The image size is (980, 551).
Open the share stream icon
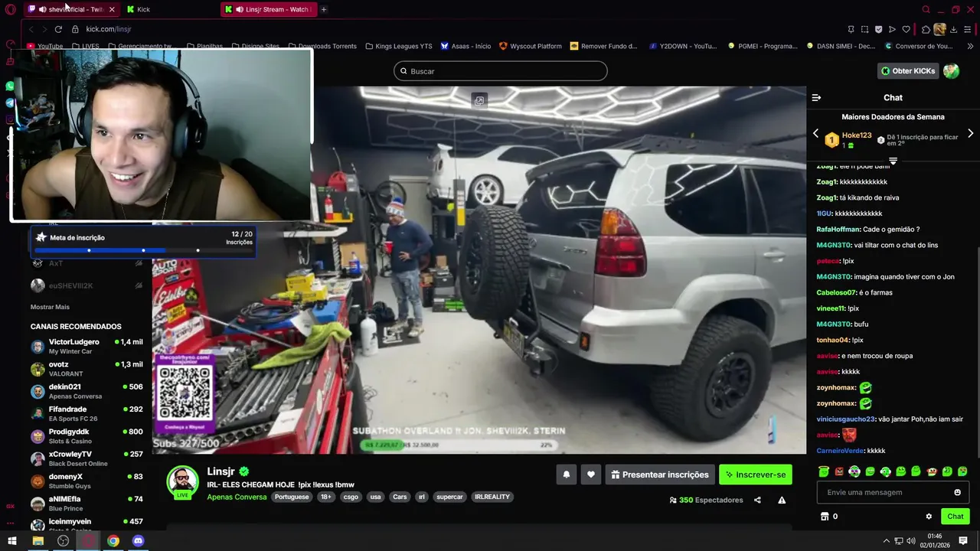tap(757, 500)
